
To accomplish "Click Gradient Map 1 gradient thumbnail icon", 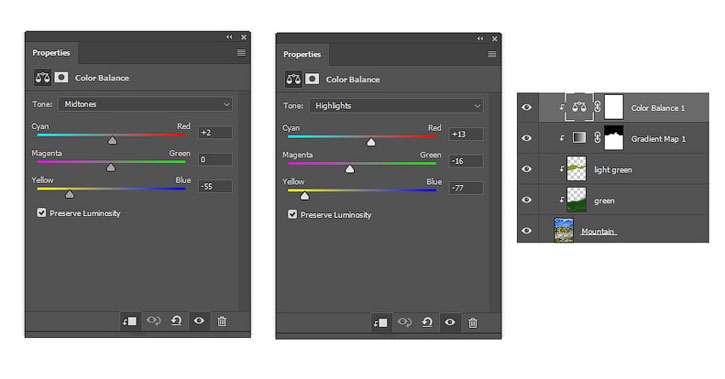I will pos(579,138).
